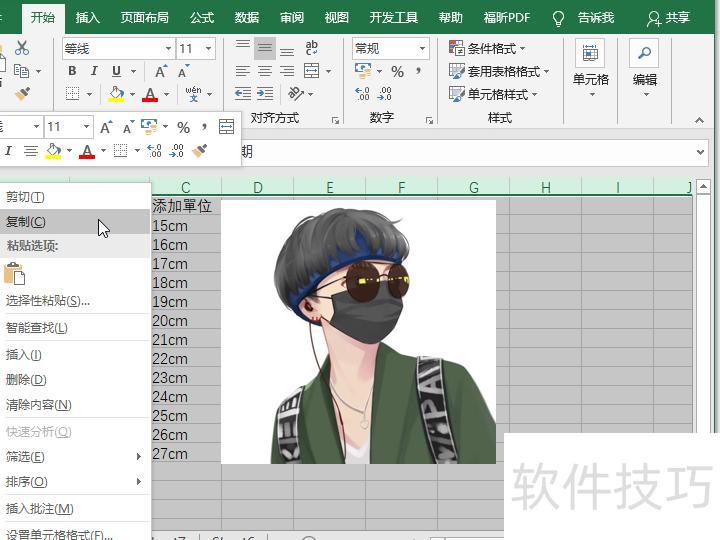Decrease indent in ribbon alignment group
Screen dimensions: 720x540
tap(242, 94)
